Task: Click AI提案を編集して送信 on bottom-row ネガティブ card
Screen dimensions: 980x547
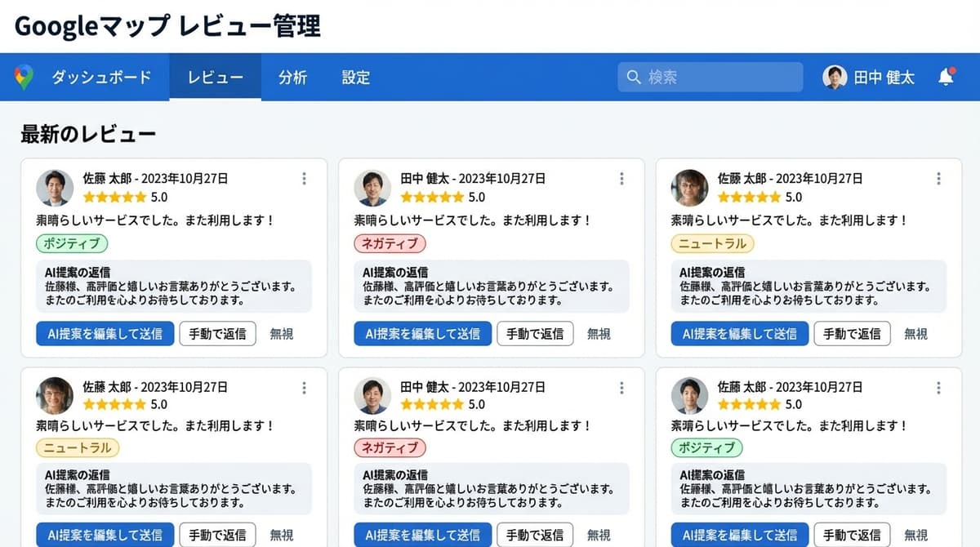Action: click(x=422, y=535)
